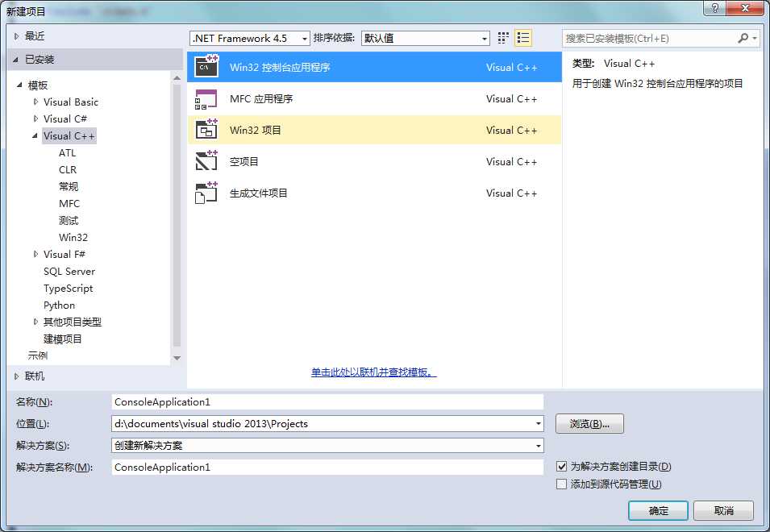The height and width of the screenshot is (532, 770).
Task: Click the Win32 项目 template icon
Action: click(206, 130)
